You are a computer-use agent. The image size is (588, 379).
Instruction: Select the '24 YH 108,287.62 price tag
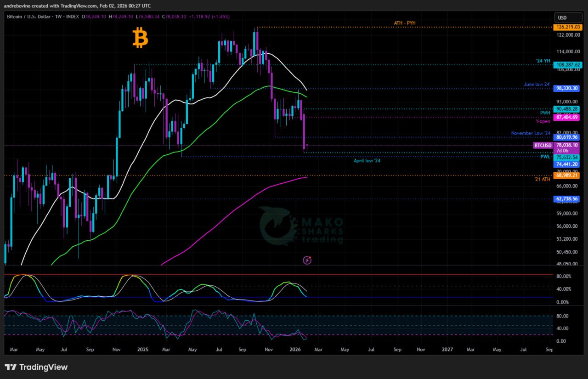567,65
